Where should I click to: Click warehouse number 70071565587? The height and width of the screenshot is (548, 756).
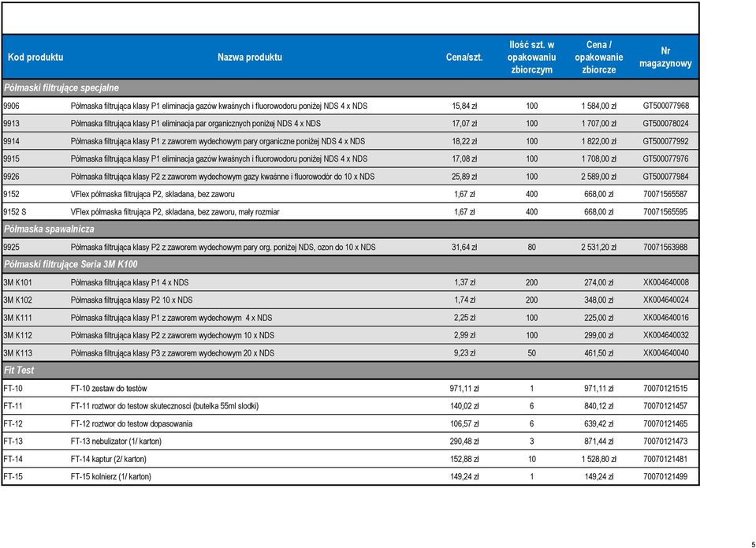pyautogui.click(x=665, y=194)
